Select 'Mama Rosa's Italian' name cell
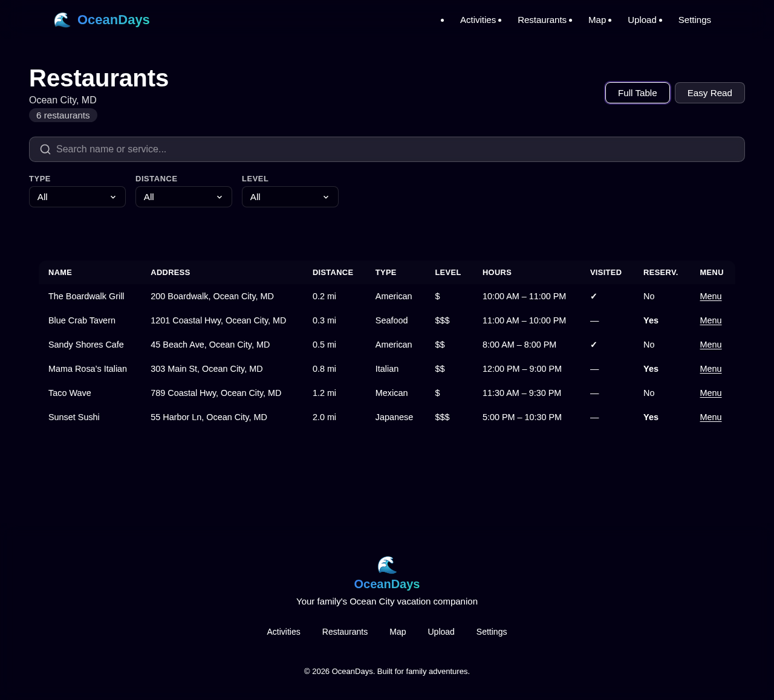This screenshot has width=774, height=700. coord(88,369)
